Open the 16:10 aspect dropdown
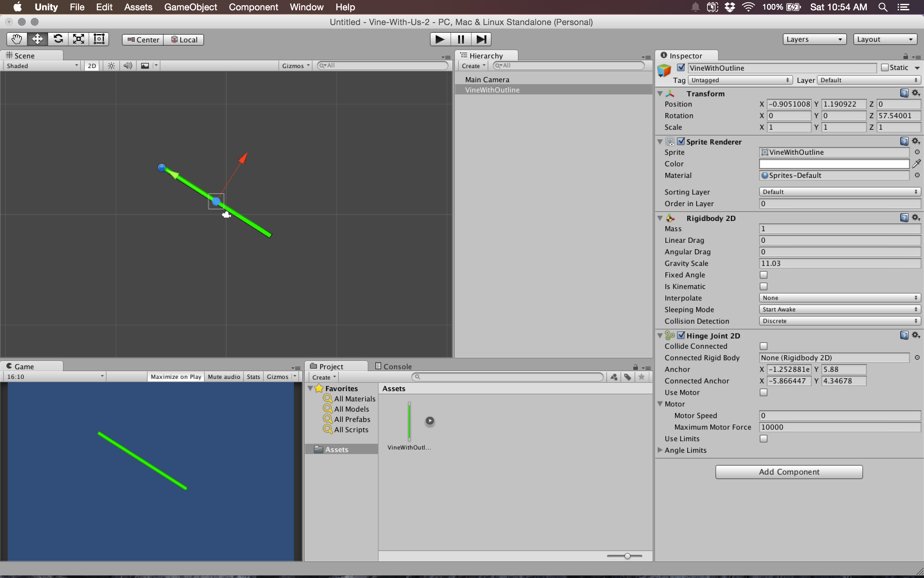Viewport: 924px width, 578px height. pos(55,377)
